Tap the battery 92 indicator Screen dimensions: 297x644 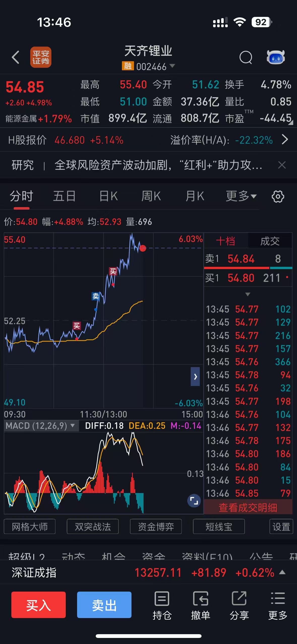[261, 22]
